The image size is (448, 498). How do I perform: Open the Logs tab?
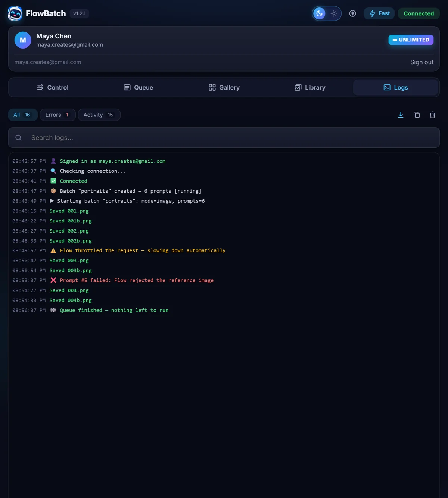(x=395, y=87)
